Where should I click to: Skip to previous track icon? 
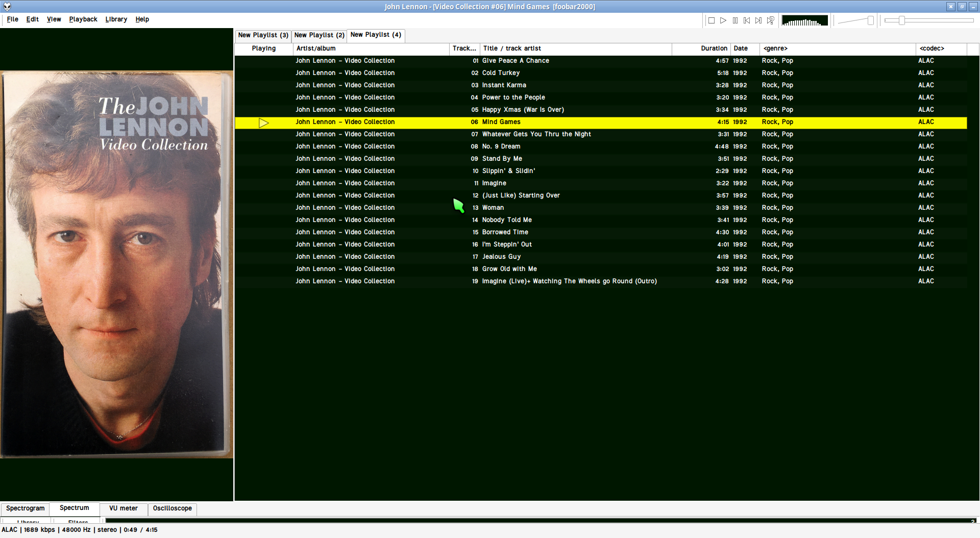pos(747,20)
